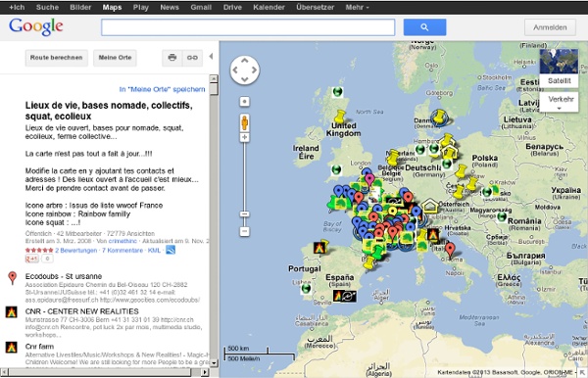The image size is (588, 378).
Task: Click the rainbow icon beside CNR - CENTER
Action: pos(11,312)
